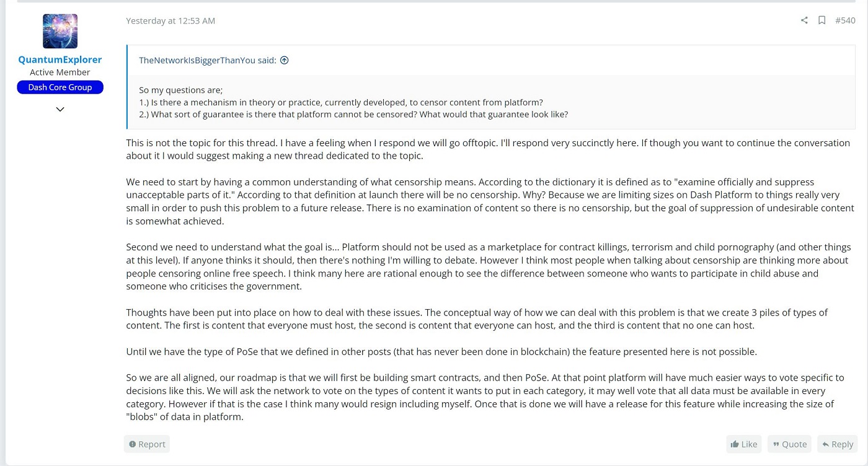Click the share icon for post #540
The image size is (868, 466).
(804, 20)
